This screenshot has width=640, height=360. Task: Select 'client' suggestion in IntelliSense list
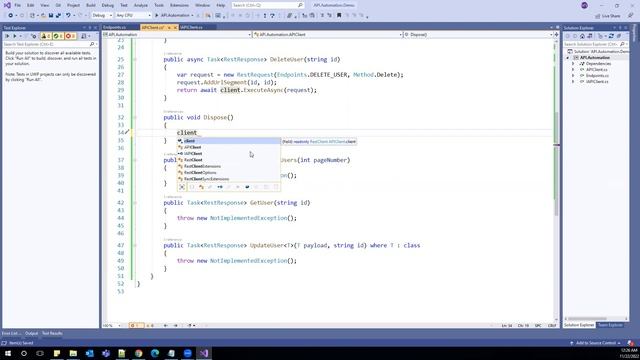229,141
